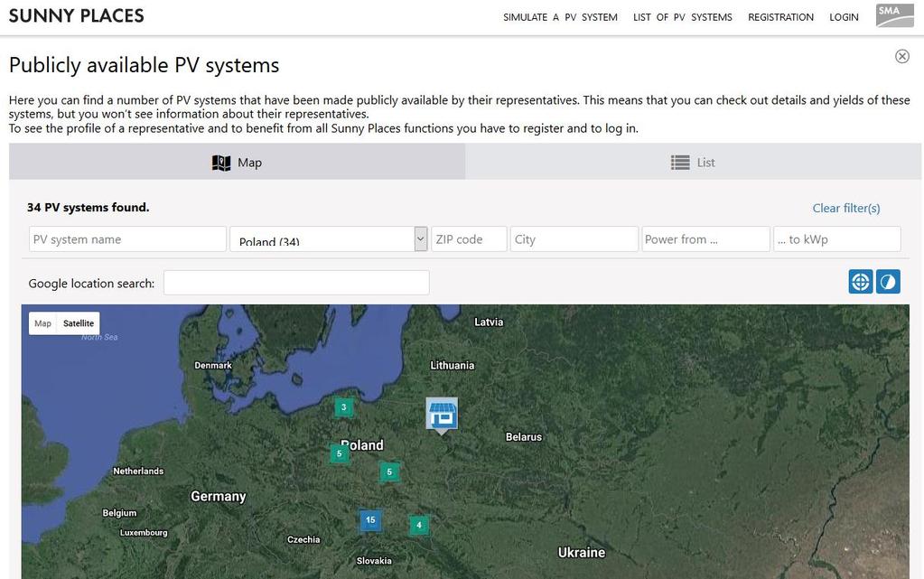Click the Netherlands map label
Viewport: 924px width, 579px height.
pyautogui.click(x=138, y=472)
